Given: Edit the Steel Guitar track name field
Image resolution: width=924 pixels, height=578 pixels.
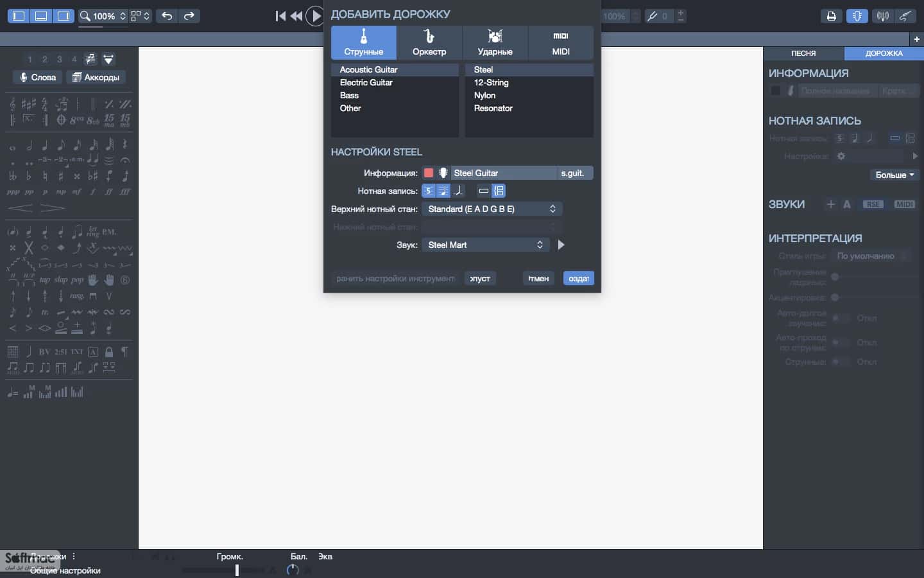Looking at the screenshot, I should (x=504, y=173).
